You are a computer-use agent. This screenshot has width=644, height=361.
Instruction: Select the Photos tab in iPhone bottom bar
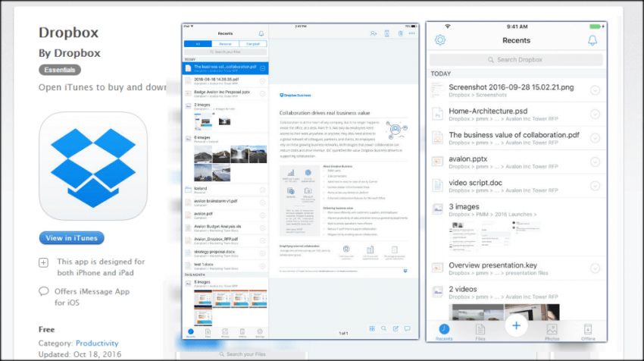(x=552, y=332)
